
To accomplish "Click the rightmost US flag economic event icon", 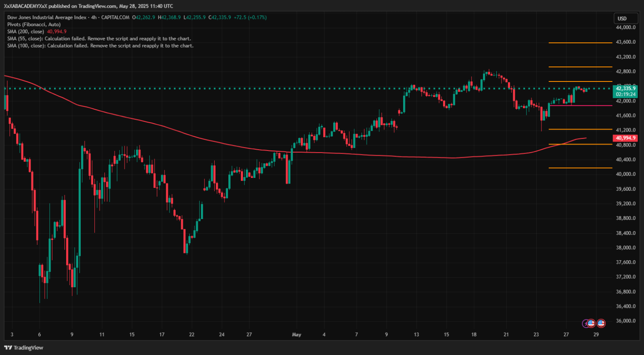I will (601, 323).
